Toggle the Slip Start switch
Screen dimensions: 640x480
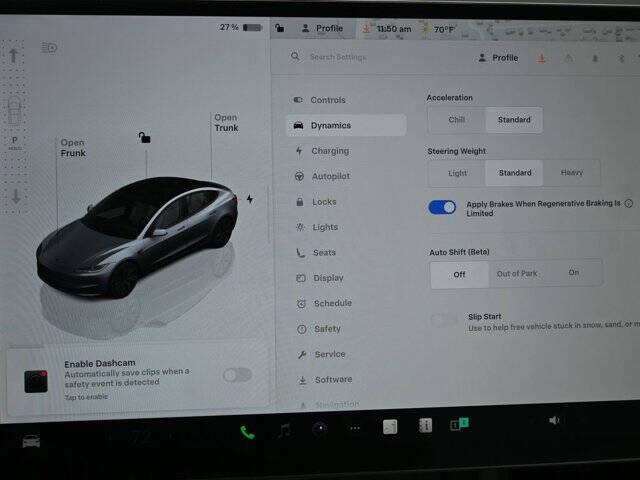click(445, 320)
